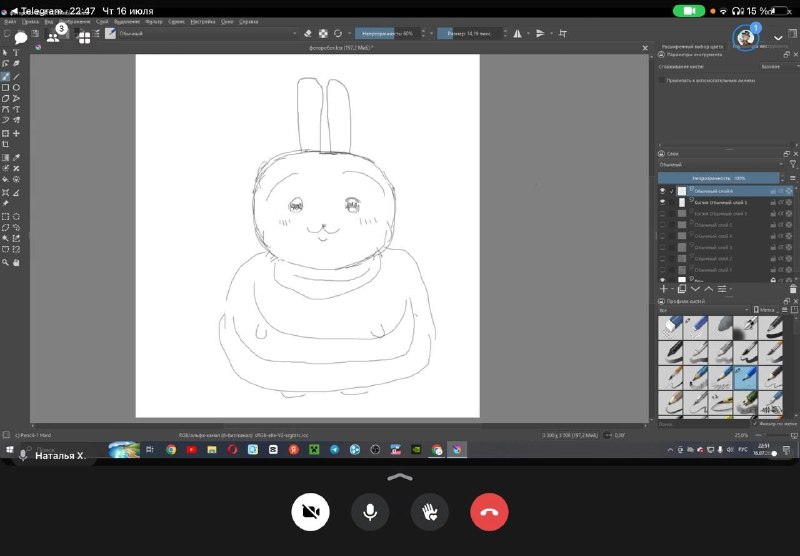The width and height of the screenshot is (800, 556).
Task: End call with the red hang-up button
Action: 489,512
